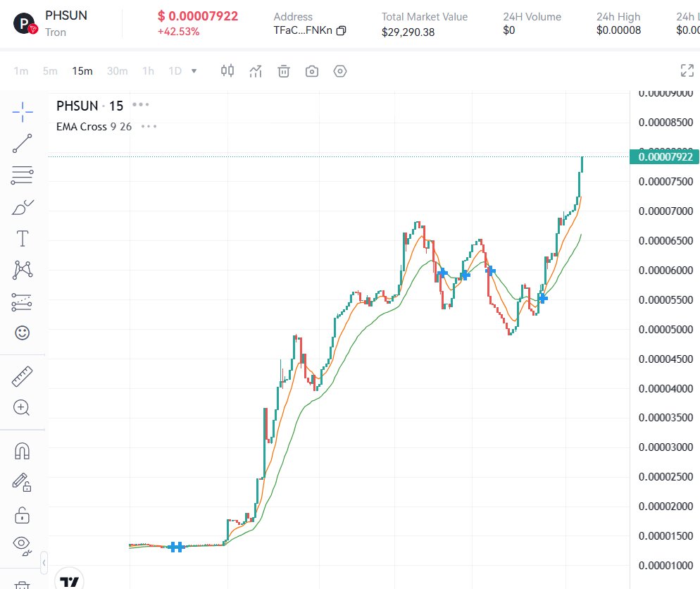Image resolution: width=700 pixels, height=589 pixels.
Task: Open the 1D timeframe dropdown arrow
Action: coord(193,71)
